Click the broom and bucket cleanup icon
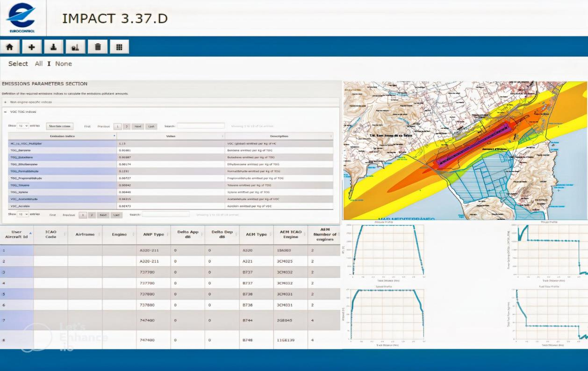The image size is (588, 371). click(x=76, y=47)
